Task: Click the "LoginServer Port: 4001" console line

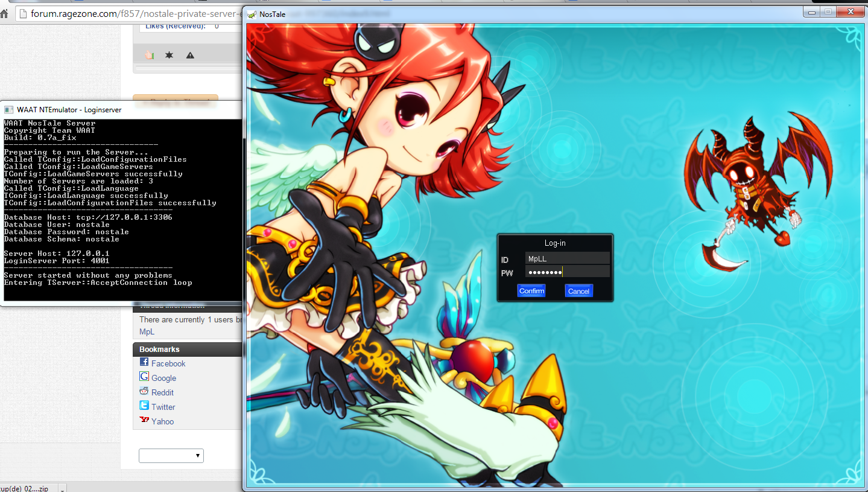Action: pyautogui.click(x=57, y=261)
